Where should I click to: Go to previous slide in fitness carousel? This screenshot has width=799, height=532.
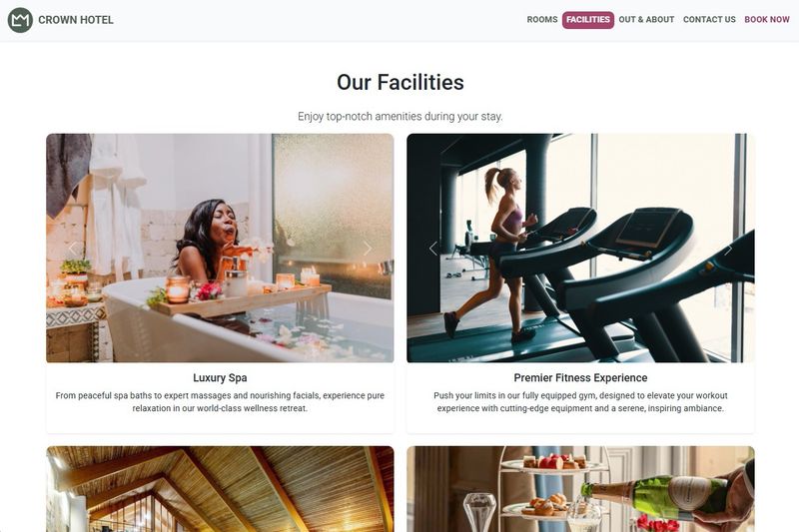click(x=433, y=249)
